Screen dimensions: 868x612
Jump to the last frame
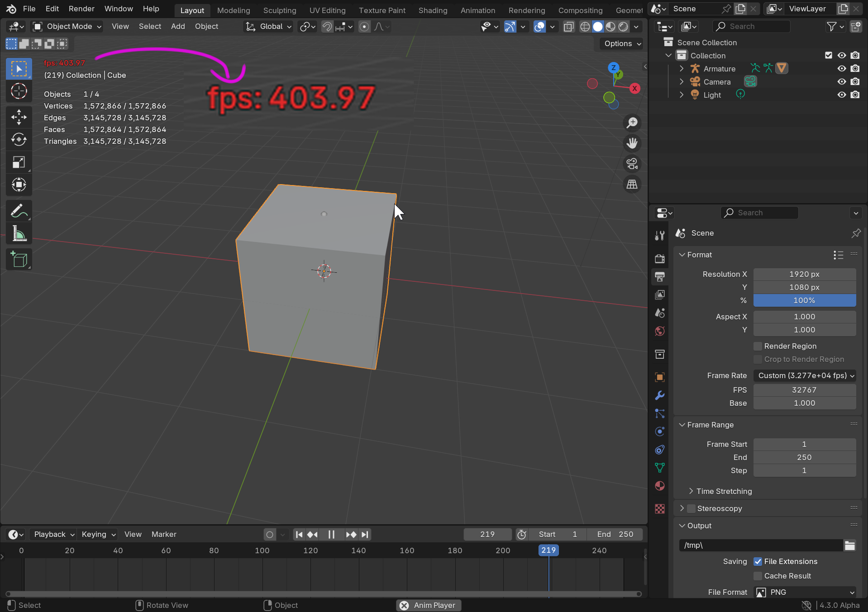pos(365,534)
